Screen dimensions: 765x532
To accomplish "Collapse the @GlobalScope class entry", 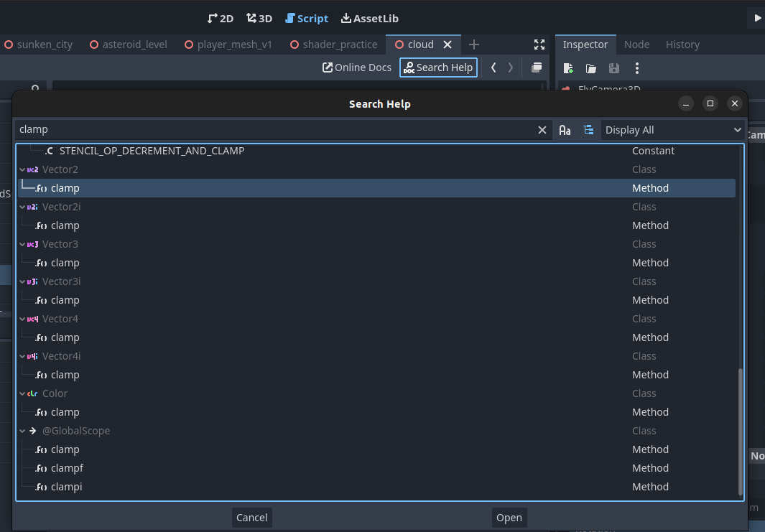I will [22, 430].
